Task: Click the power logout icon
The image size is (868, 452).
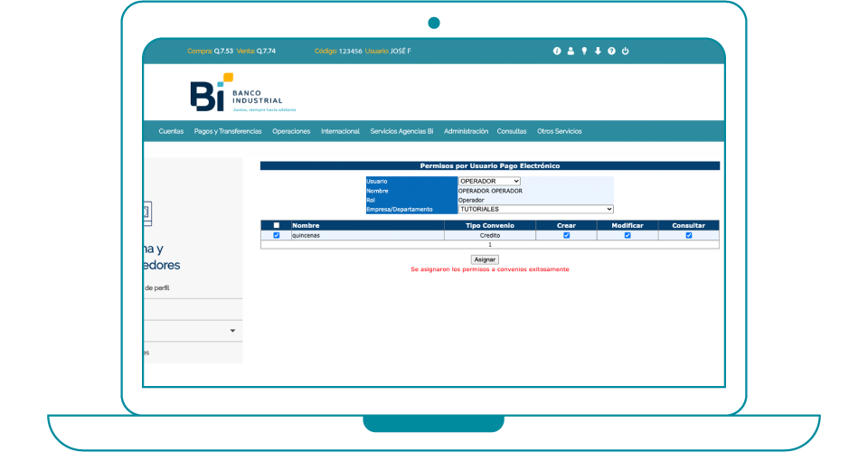Action: point(625,51)
